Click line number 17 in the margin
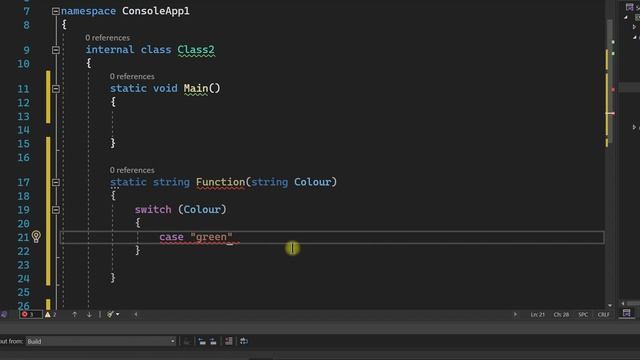 point(24,182)
